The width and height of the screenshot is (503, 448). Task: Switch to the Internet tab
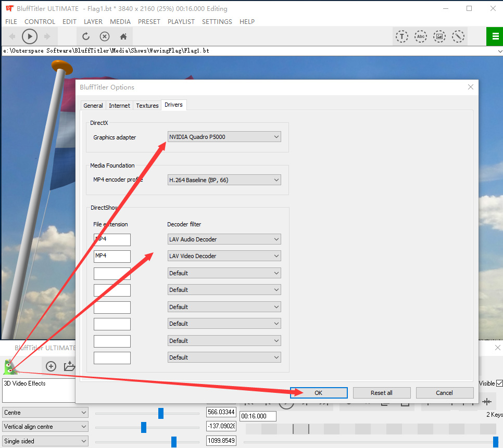click(x=119, y=106)
